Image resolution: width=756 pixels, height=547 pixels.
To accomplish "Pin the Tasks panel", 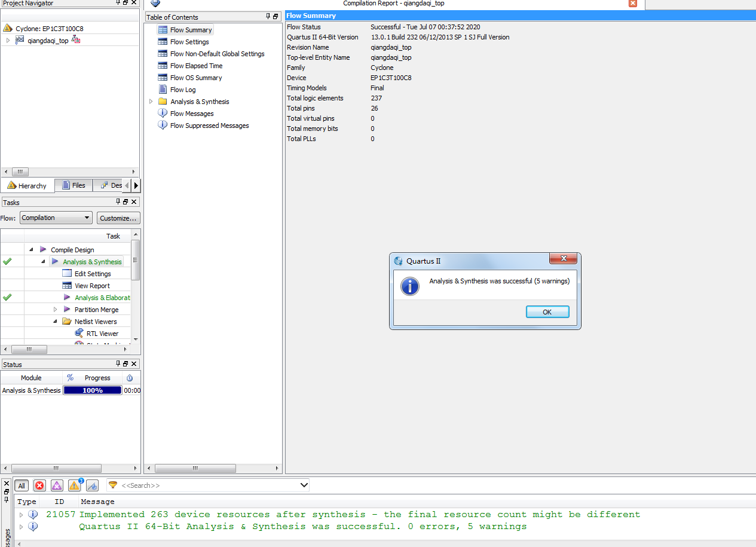I will coord(118,202).
